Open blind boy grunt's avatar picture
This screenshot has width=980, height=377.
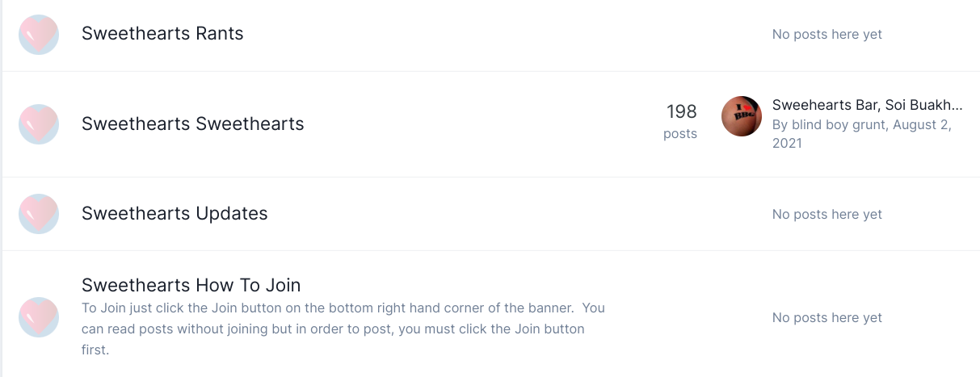(x=742, y=116)
